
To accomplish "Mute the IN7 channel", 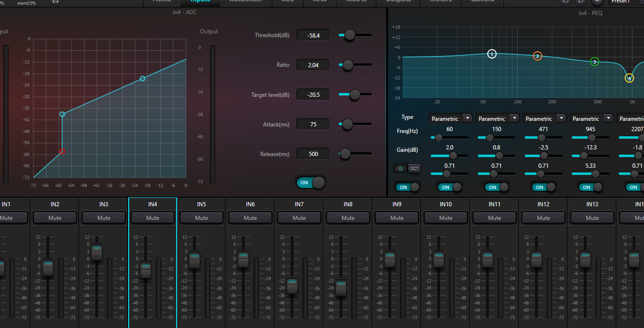I will (x=299, y=218).
